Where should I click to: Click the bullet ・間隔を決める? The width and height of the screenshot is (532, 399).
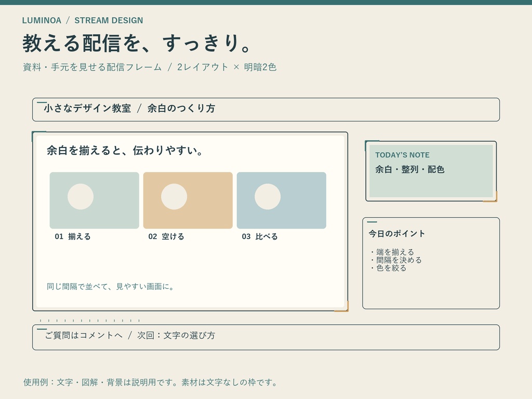[395, 260]
